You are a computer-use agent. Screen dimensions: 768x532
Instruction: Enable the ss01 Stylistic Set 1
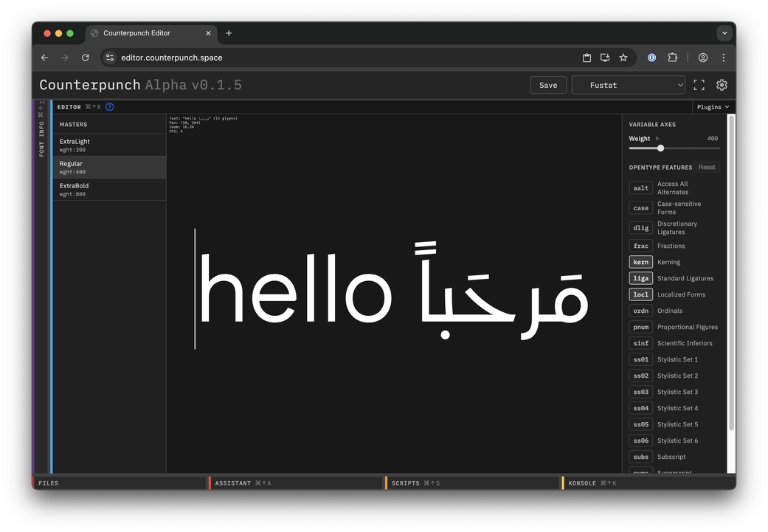pos(640,359)
